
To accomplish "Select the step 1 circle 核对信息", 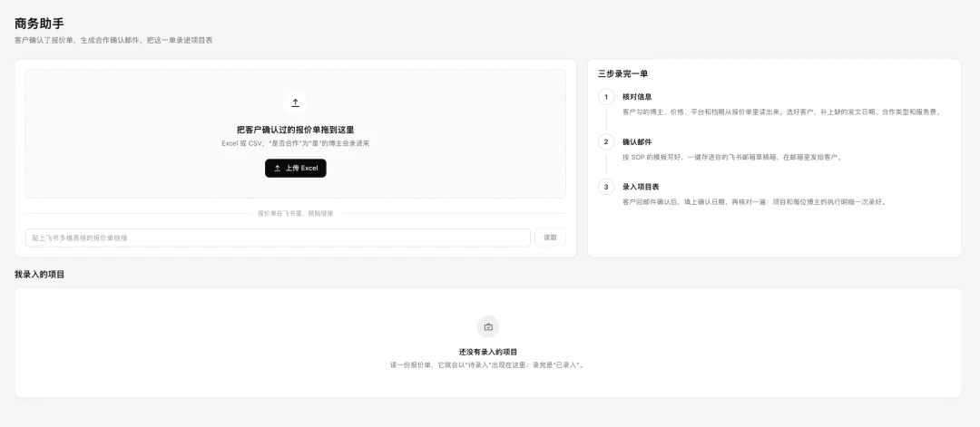I will pos(605,97).
